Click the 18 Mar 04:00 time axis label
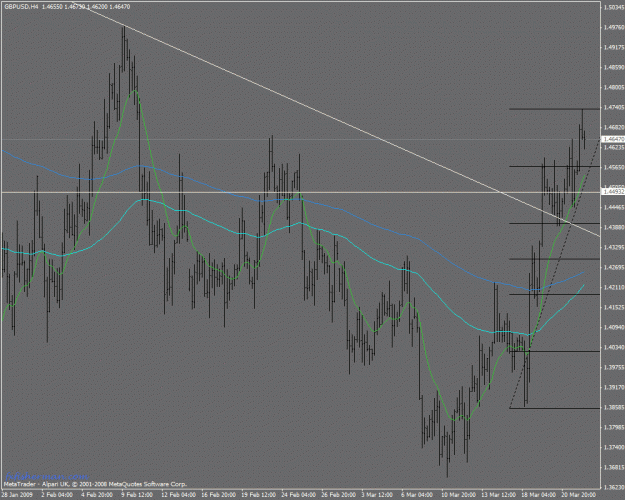The height and width of the screenshot is (500, 625). click(539, 495)
